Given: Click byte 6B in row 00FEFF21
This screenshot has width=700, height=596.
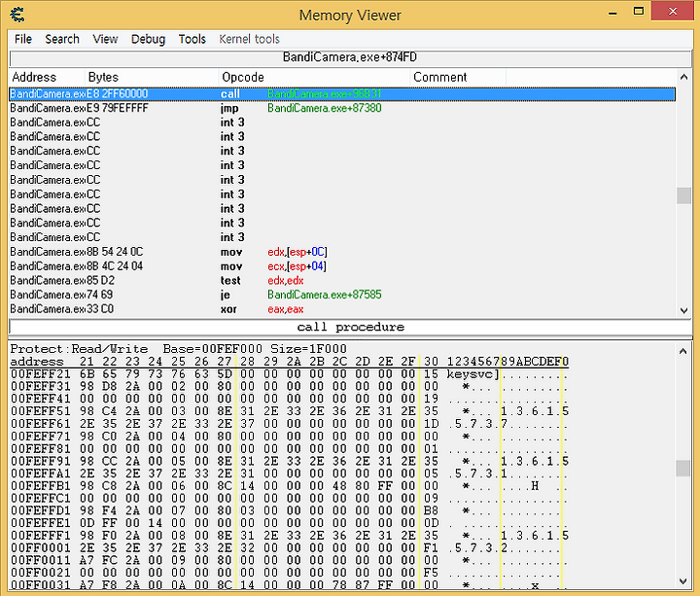Looking at the screenshot, I should pos(87,374).
